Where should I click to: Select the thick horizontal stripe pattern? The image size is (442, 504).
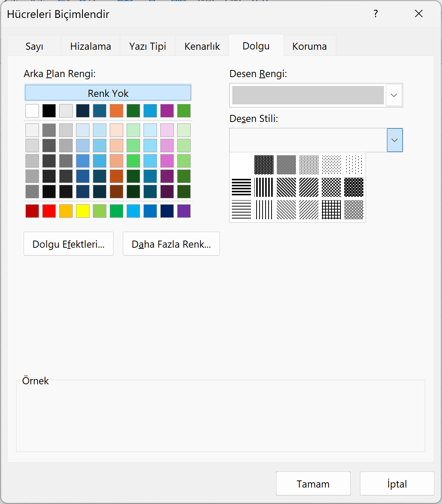[241, 187]
